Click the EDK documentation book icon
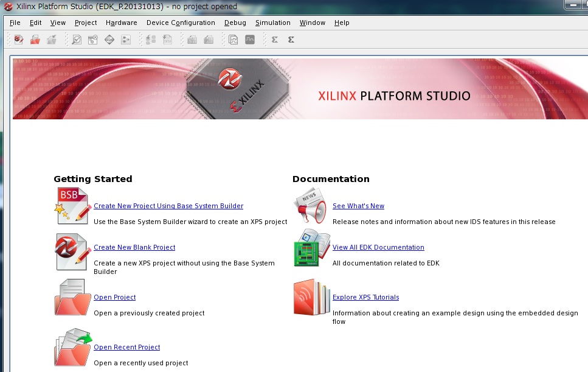Viewport: 588px width, 372px height. point(312,248)
